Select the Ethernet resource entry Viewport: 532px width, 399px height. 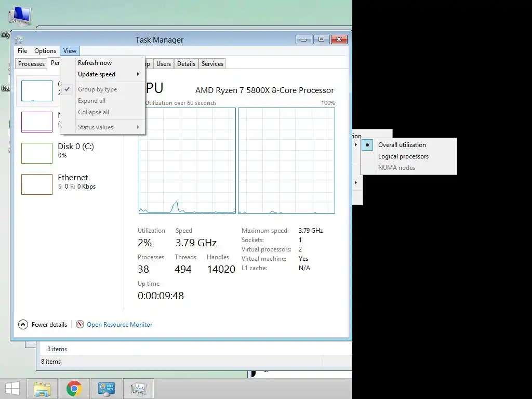(70, 184)
